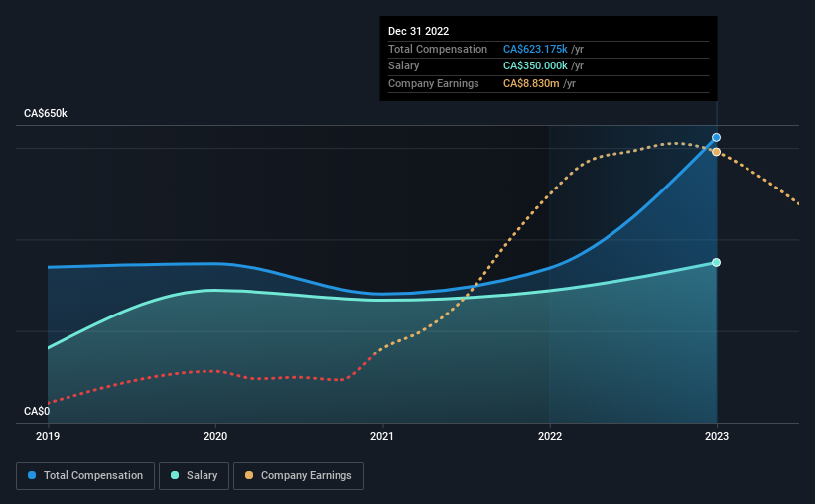This screenshot has width=815, height=504.
Task: Click the orange dot in Company Earnings legend
Action: click(x=249, y=475)
